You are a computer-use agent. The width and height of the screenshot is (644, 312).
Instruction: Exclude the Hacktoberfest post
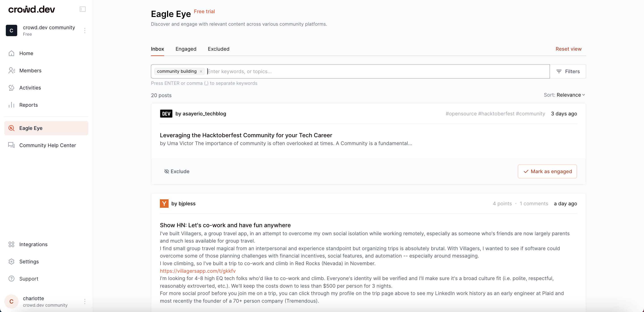coord(177,171)
